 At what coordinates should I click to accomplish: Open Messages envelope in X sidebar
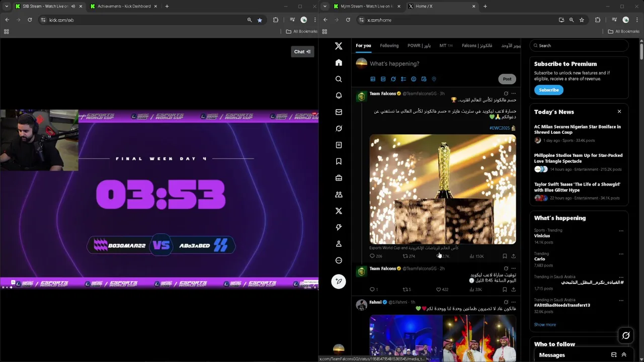(x=339, y=112)
